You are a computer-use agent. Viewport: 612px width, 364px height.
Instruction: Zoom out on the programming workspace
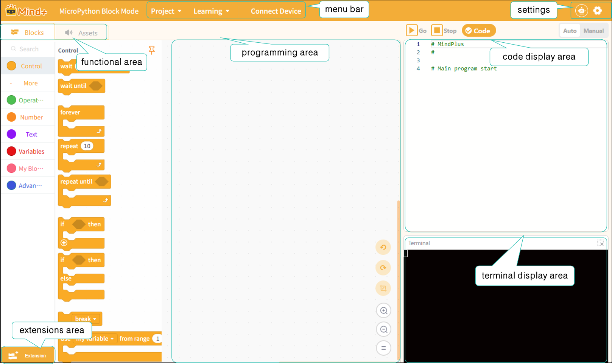coord(383,329)
